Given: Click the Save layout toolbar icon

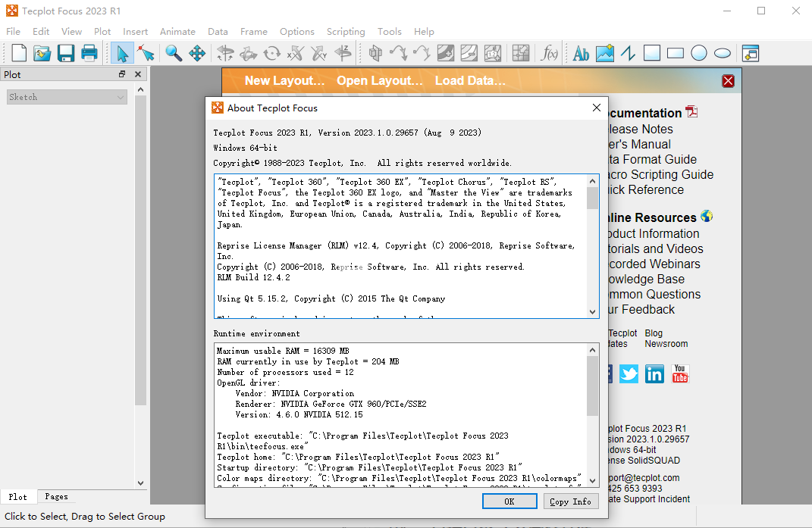Looking at the screenshot, I should pyautogui.click(x=66, y=53).
